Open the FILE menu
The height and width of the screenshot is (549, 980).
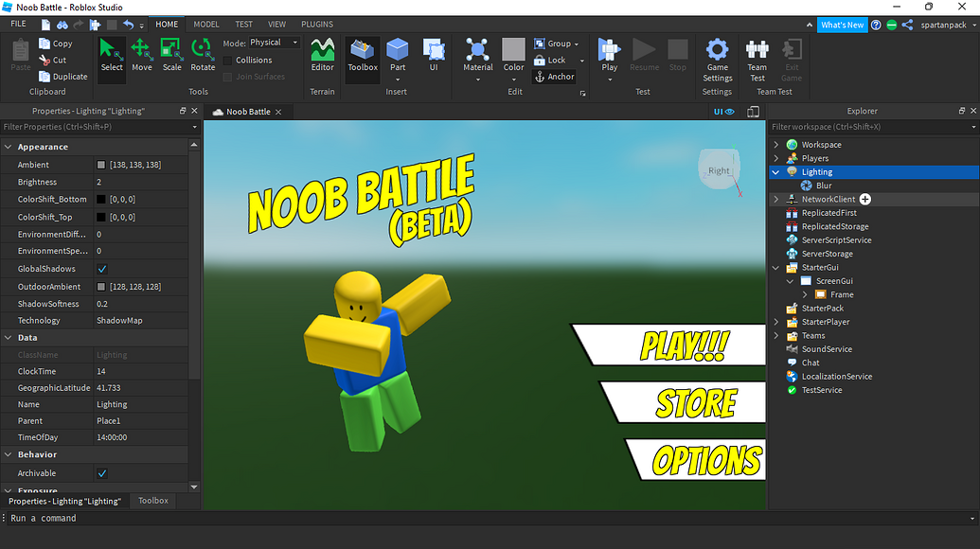click(18, 24)
